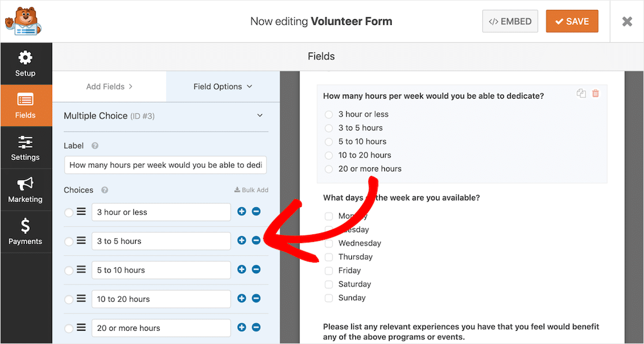Screen dimensions: 644x344
Task: Check the Sunday checkbox
Action: coord(328,298)
